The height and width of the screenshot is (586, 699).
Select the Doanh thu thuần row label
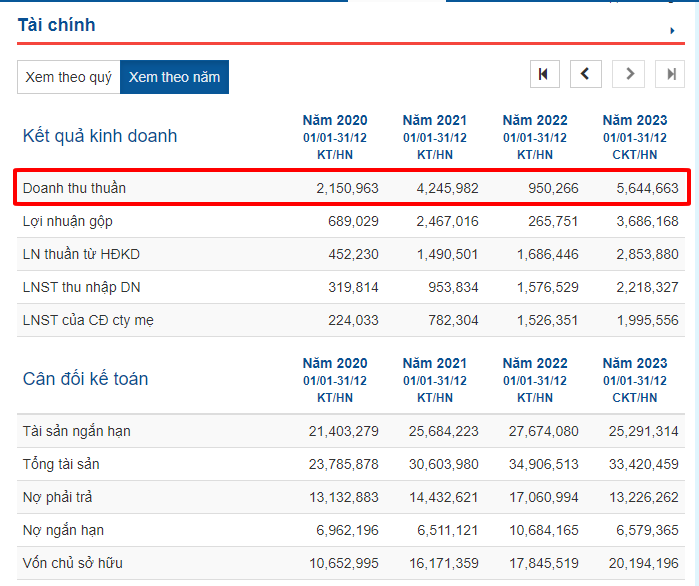(x=74, y=188)
